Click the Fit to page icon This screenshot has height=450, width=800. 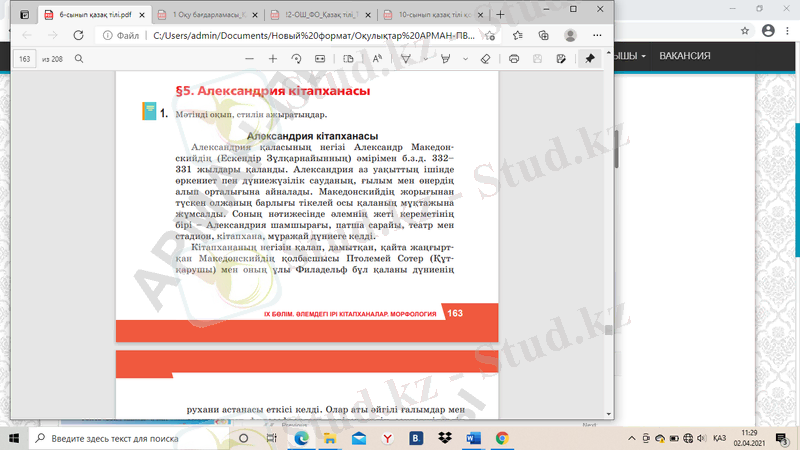[x=320, y=59]
